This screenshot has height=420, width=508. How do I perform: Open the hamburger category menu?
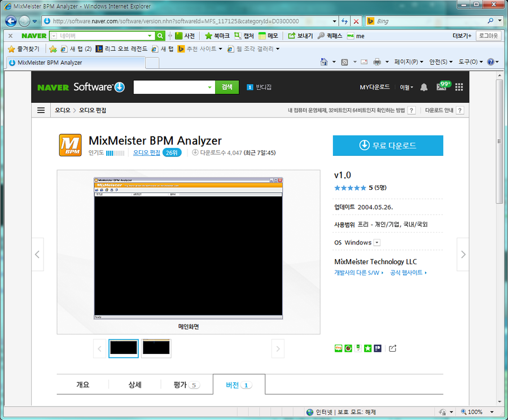(41, 110)
